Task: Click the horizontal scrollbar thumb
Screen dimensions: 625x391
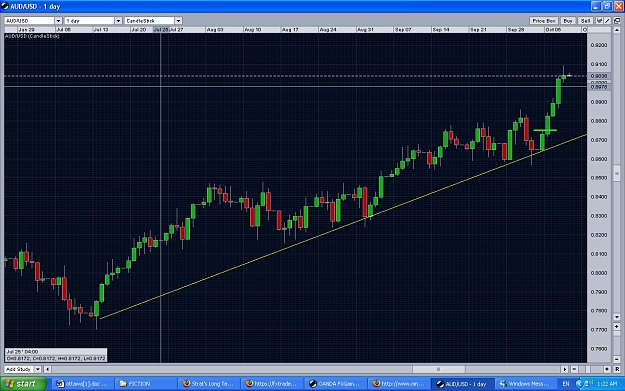Action: click(438, 369)
